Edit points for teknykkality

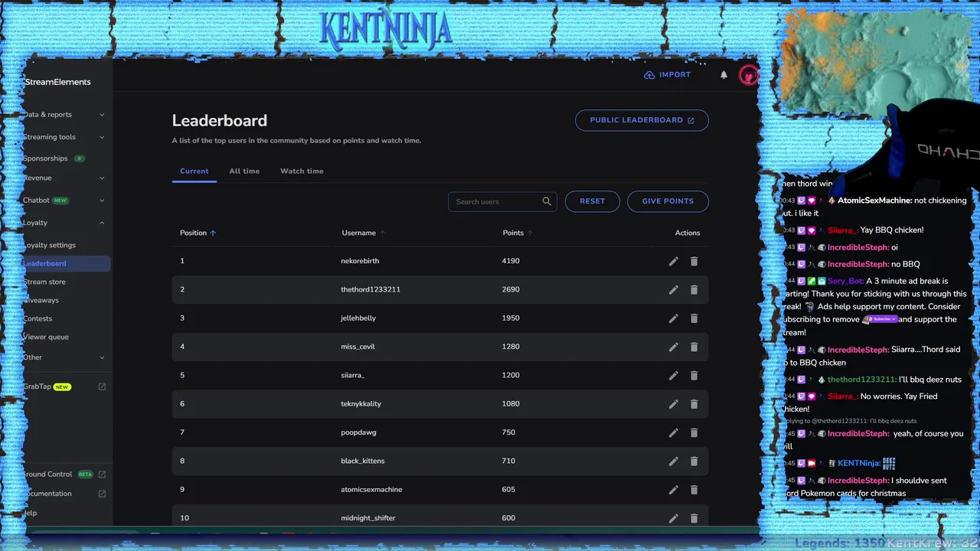point(673,404)
